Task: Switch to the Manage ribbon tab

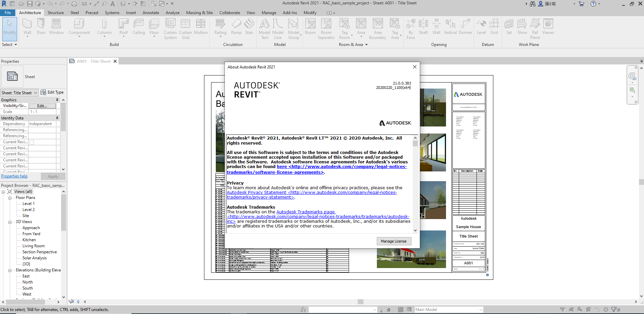Action: 269,13
